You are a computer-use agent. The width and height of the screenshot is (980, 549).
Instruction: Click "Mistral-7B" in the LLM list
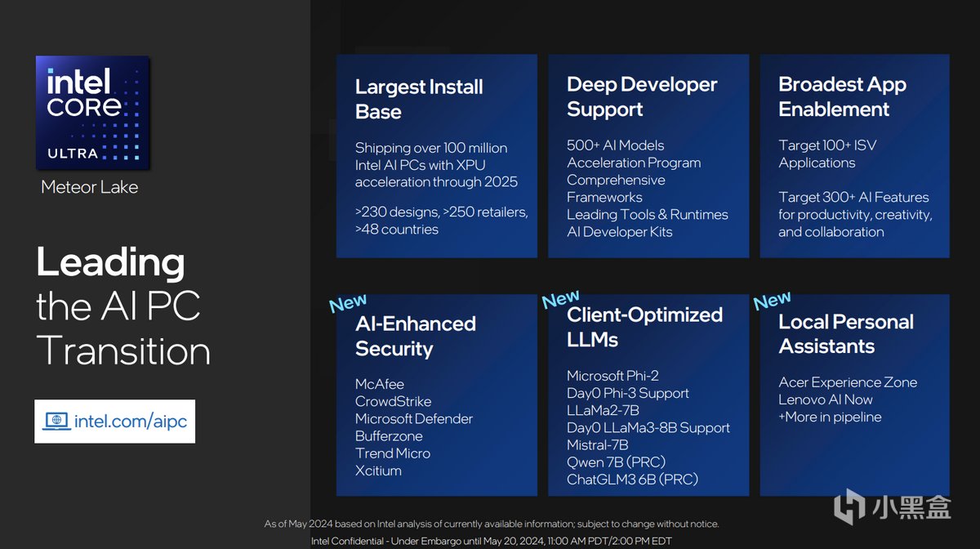coord(598,444)
